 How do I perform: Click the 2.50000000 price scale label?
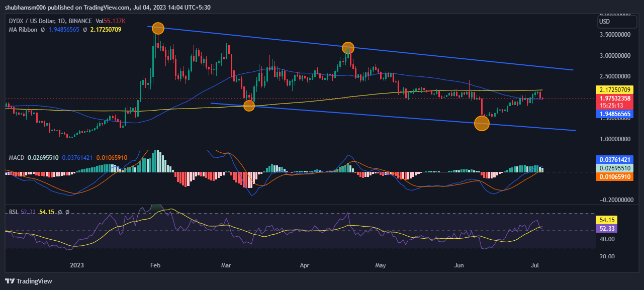pyautogui.click(x=615, y=76)
